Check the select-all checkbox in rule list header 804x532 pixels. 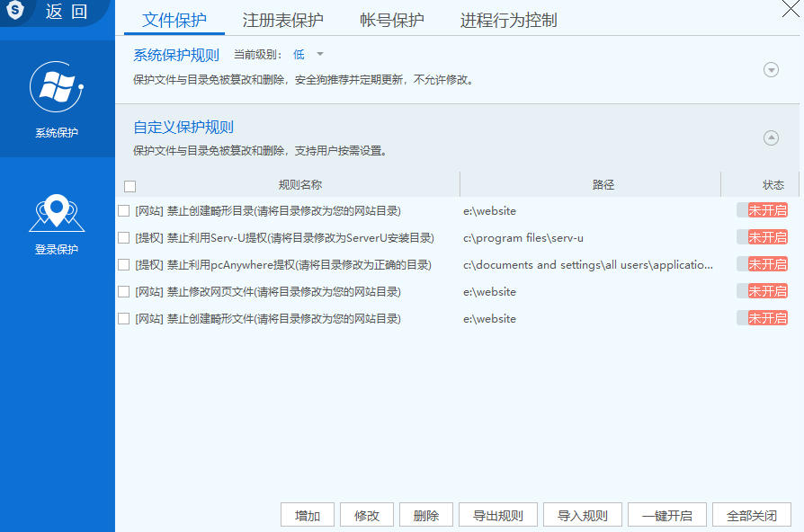tap(130, 185)
